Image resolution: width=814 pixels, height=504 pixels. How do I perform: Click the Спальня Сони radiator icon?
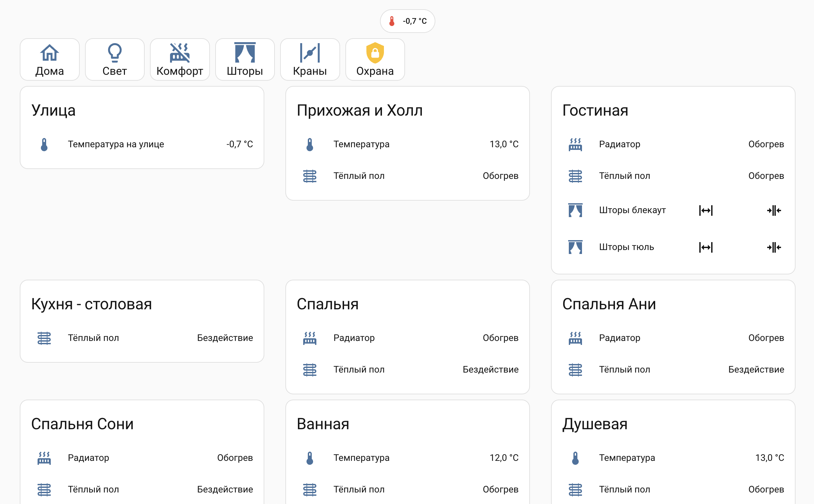44,458
